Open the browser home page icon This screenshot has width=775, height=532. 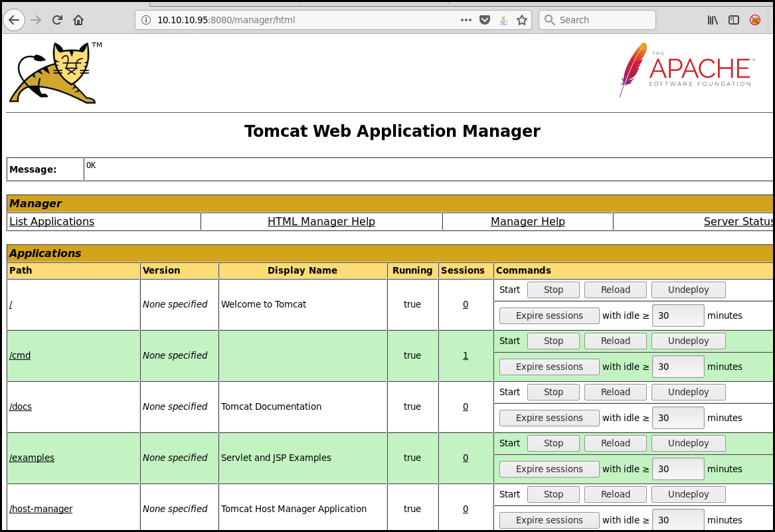tap(78, 21)
